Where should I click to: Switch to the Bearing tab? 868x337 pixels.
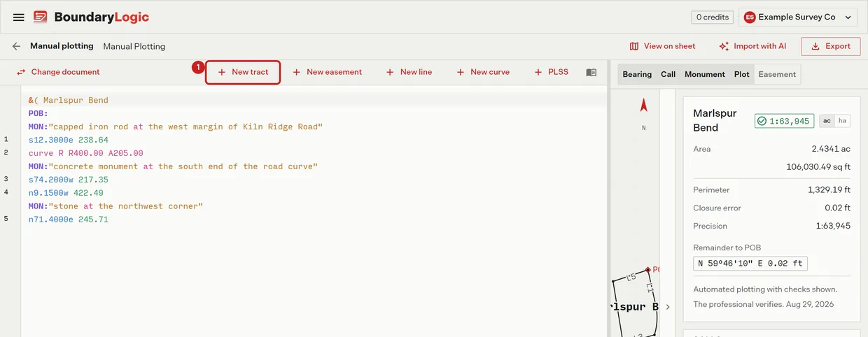click(x=637, y=74)
